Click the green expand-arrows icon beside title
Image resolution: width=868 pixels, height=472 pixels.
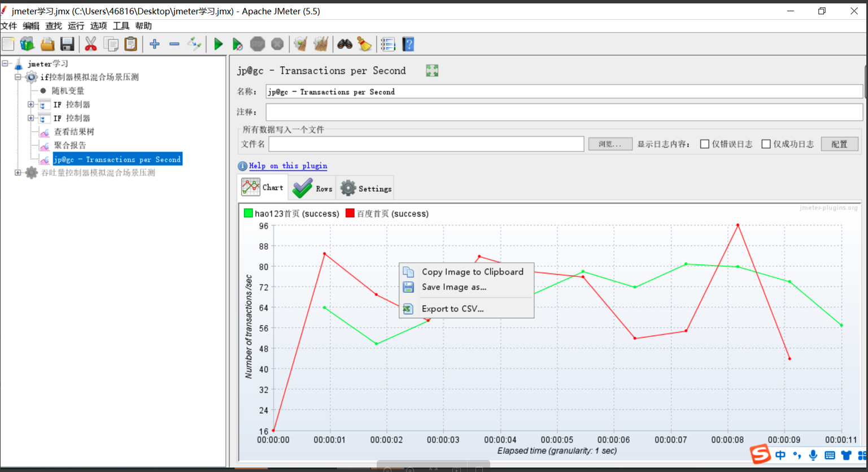pyautogui.click(x=432, y=71)
